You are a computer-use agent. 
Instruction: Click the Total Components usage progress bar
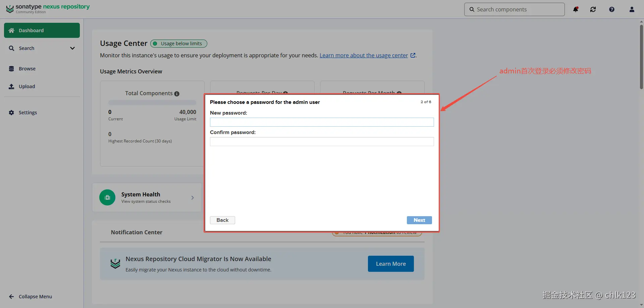click(152, 103)
